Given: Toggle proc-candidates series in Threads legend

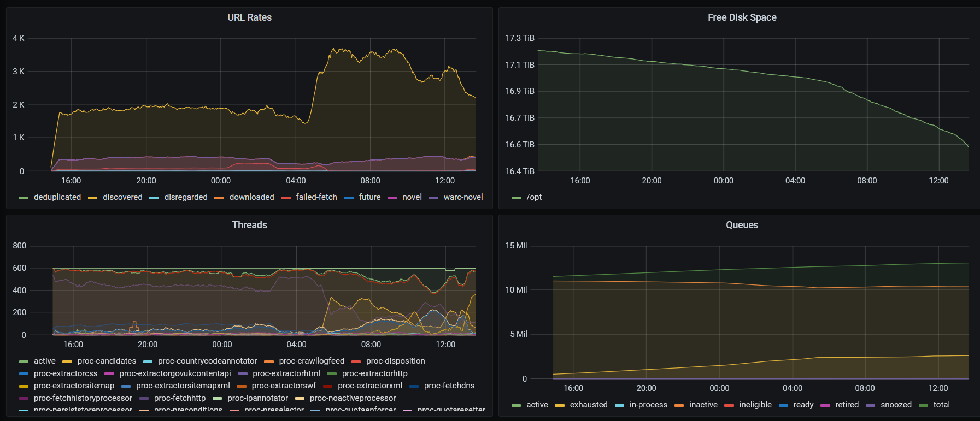Looking at the screenshot, I should click(107, 361).
